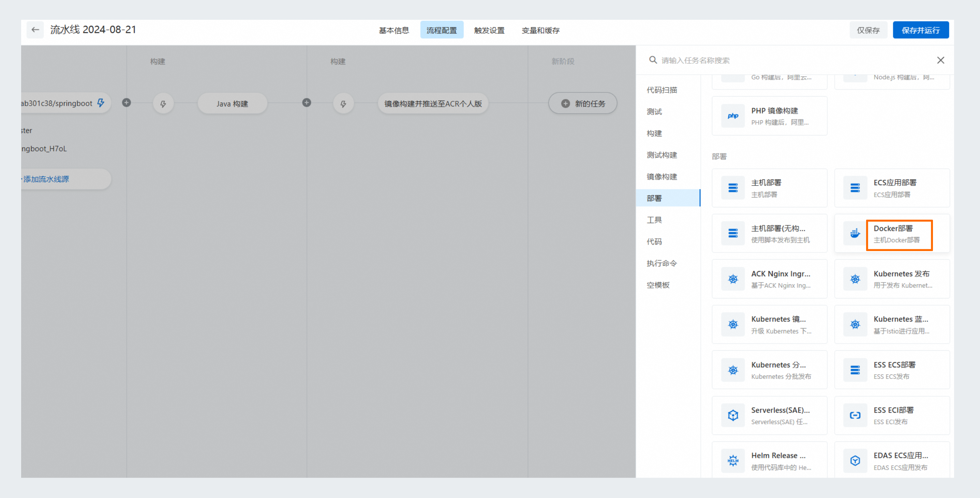The height and width of the screenshot is (498, 980).
Task: Close the task selection panel
Action: point(941,60)
